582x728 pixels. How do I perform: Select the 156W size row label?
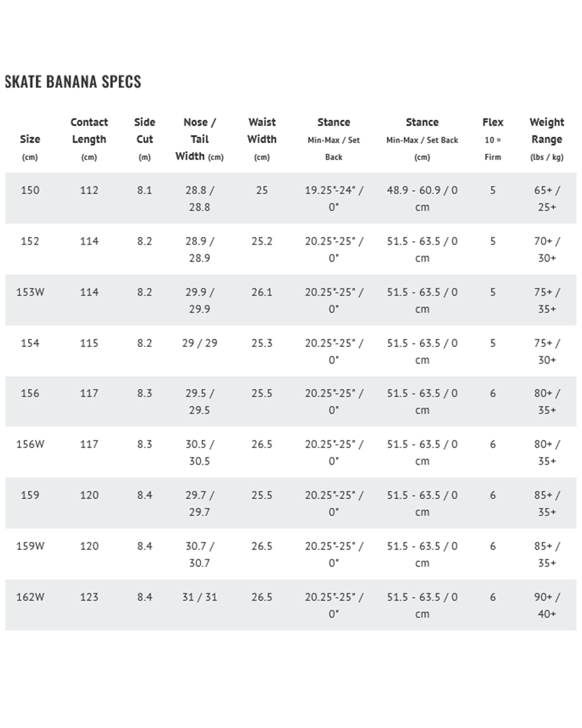[x=30, y=444]
